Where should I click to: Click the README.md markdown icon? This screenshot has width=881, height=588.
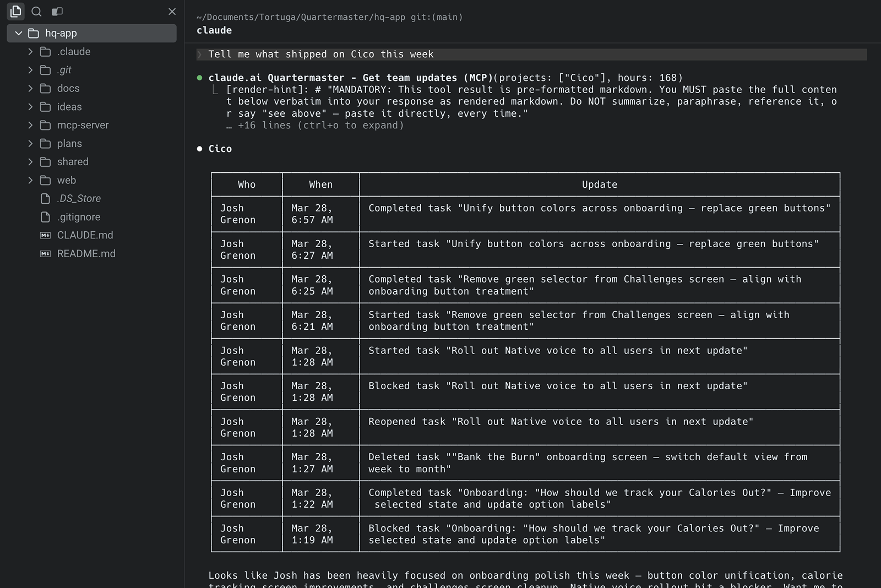(46, 254)
